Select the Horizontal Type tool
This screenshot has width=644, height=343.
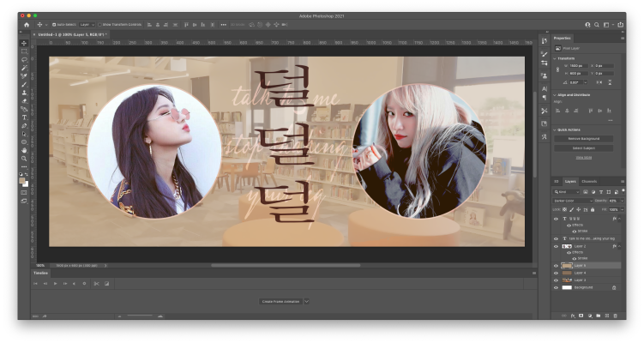click(24, 117)
